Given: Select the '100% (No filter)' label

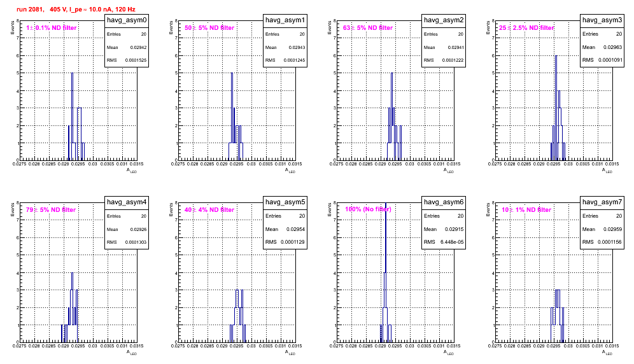Looking at the screenshot, I should point(368,209).
